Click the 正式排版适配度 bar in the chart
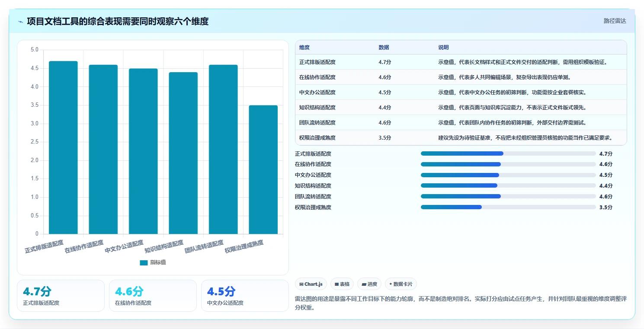Viewport: 644px width, 329px height. click(63, 147)
